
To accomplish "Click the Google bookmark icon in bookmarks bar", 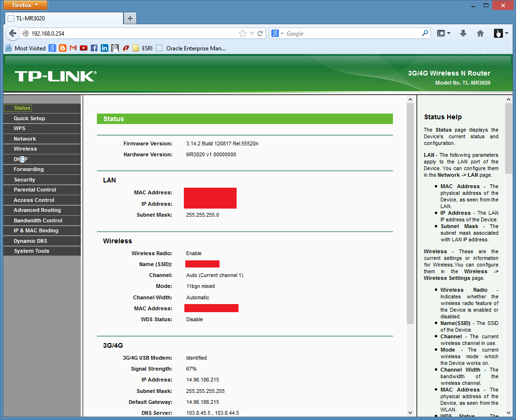I will pos(52,48).
